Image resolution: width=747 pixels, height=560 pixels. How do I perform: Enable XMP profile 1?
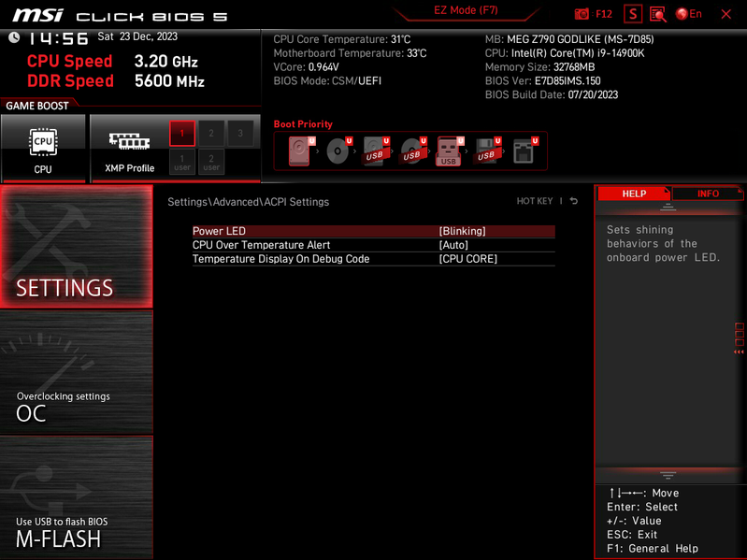click(x=182, y=134)
